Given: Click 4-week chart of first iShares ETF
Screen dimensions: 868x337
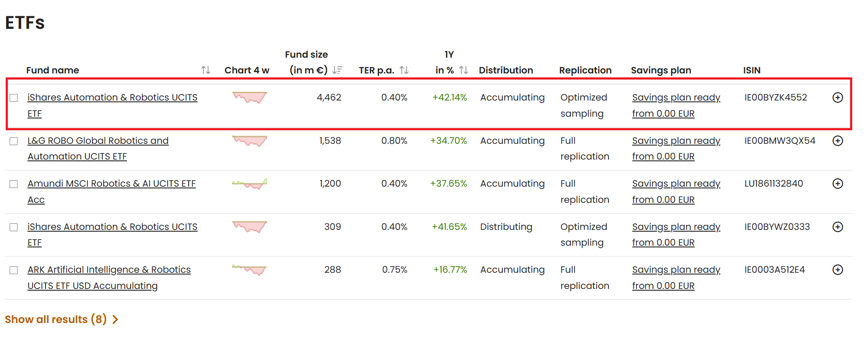Looking at the screenshot, I should pos(250,97).
